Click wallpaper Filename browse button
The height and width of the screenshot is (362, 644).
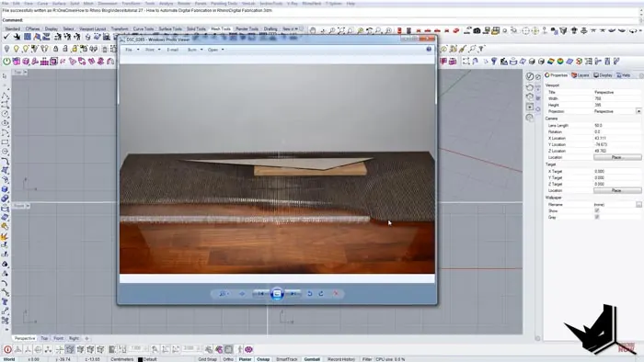(x=638, y=204)
